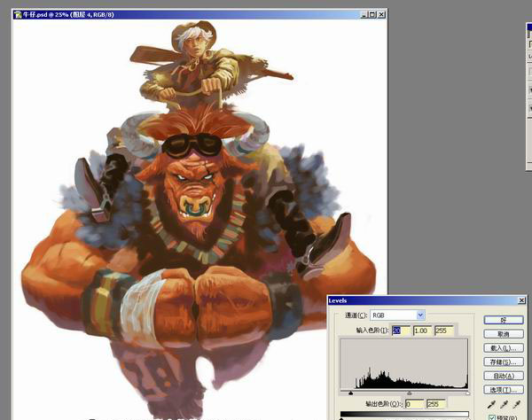
Task: Click the document window icon in title bar
Action: [18, 14]
